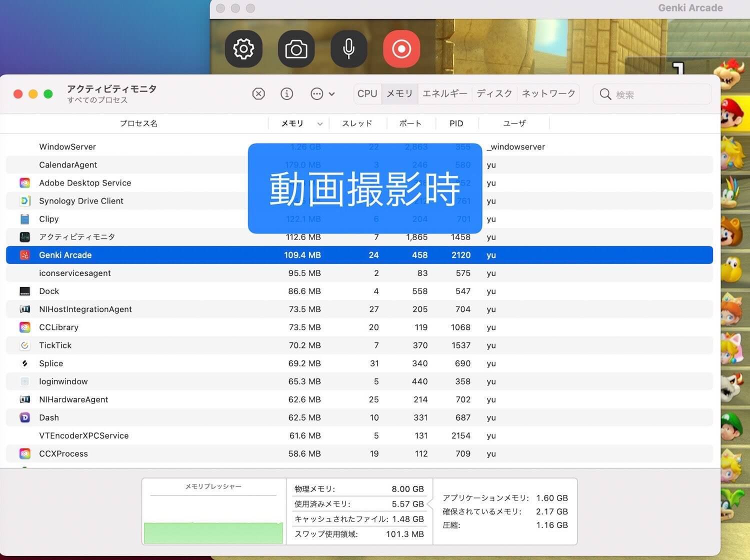The width and height of the screenshot is (750, 560).
Task: Click the CCLibrary icon
Action: (25, 327)
